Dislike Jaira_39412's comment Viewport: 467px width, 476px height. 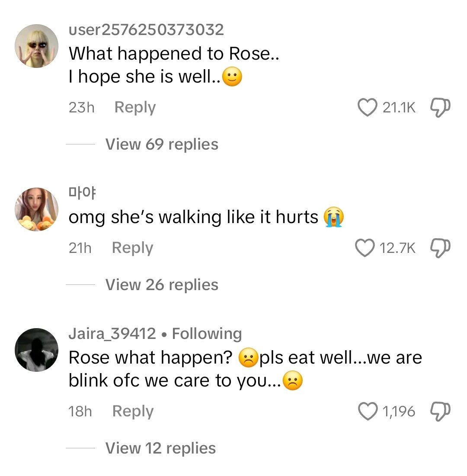[x=440, y=411]
